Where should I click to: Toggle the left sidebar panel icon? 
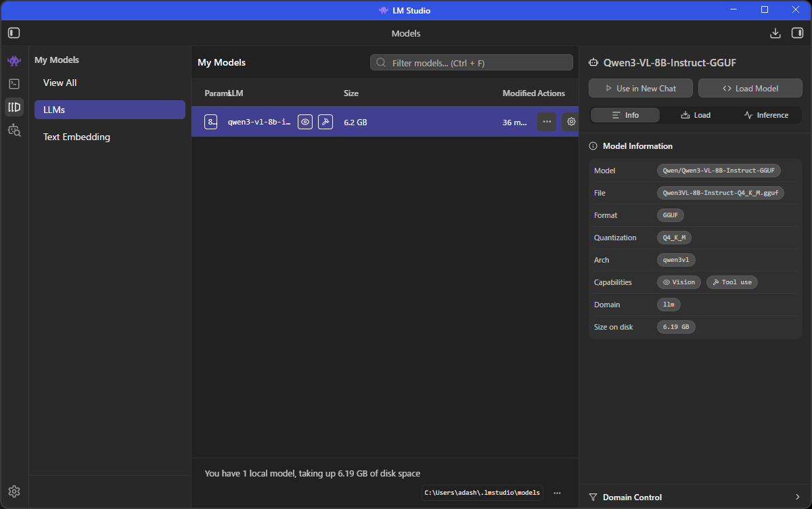[14, 33]
